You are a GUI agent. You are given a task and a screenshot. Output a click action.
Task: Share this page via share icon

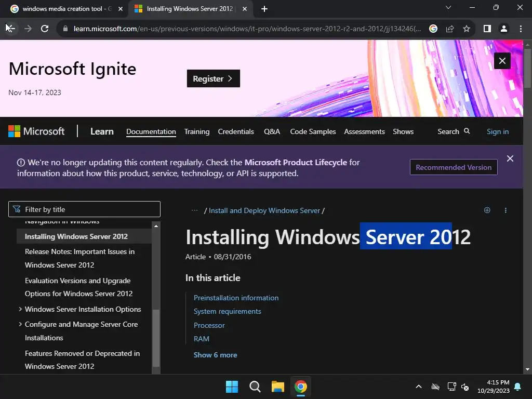(x=450, y=29)
